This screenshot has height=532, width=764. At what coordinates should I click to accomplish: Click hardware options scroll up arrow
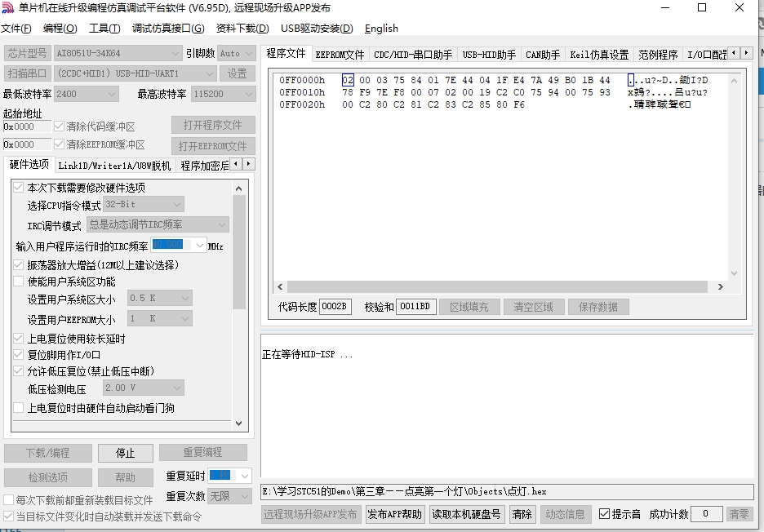(x=238, y=188)
